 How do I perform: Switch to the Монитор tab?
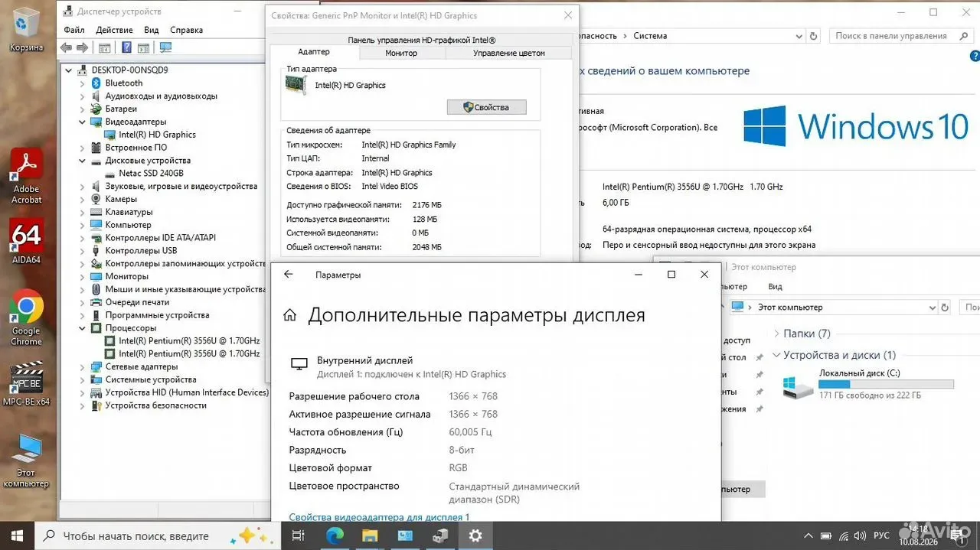point(401,53)
